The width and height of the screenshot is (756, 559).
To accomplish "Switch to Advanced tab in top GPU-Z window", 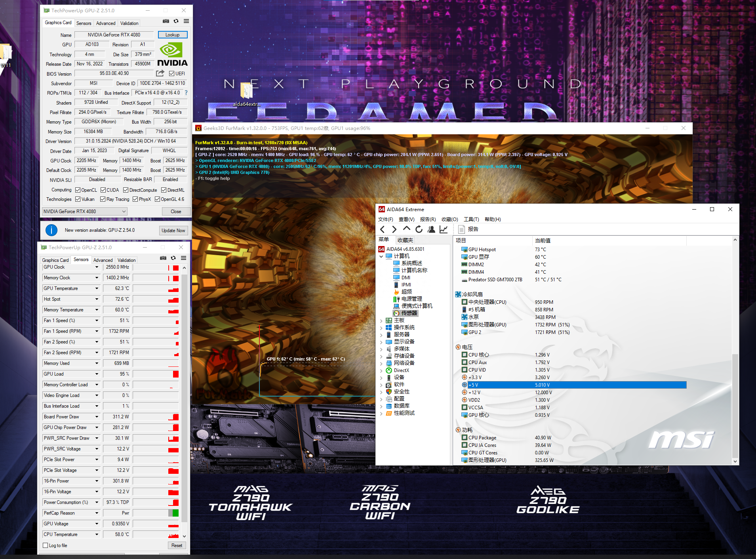I will click(106, 23).
